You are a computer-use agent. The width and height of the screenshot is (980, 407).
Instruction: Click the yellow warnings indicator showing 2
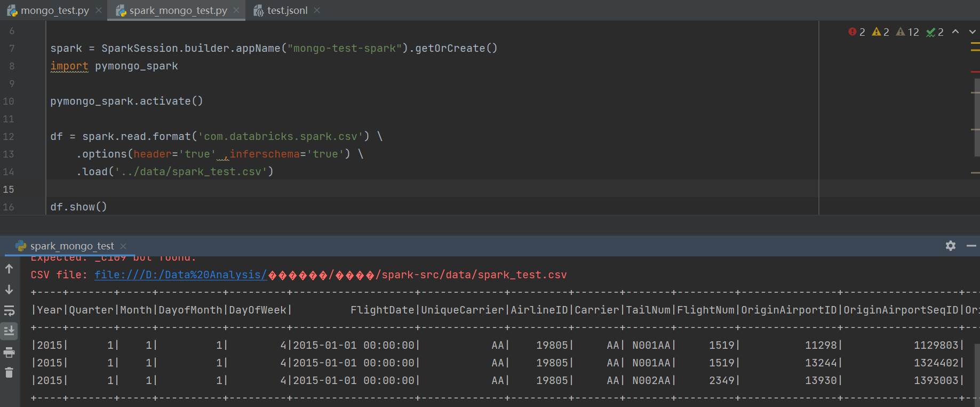(881, 32)
